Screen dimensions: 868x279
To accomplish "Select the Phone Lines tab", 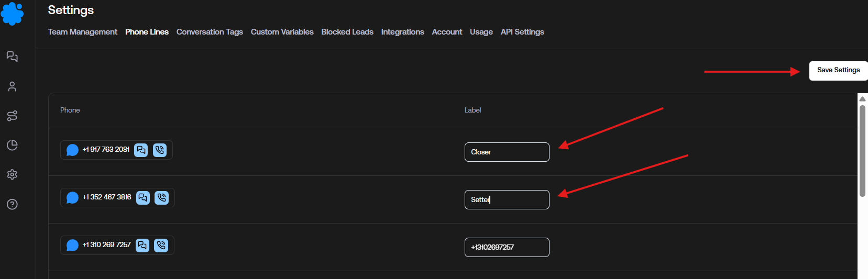I will pyautogui.click(x=147, y=32).
